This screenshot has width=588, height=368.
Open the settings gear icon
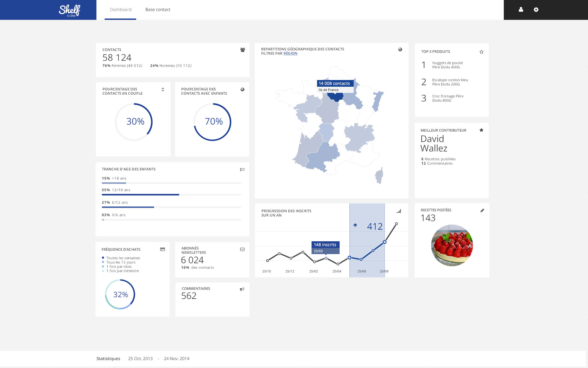[536, 9]
